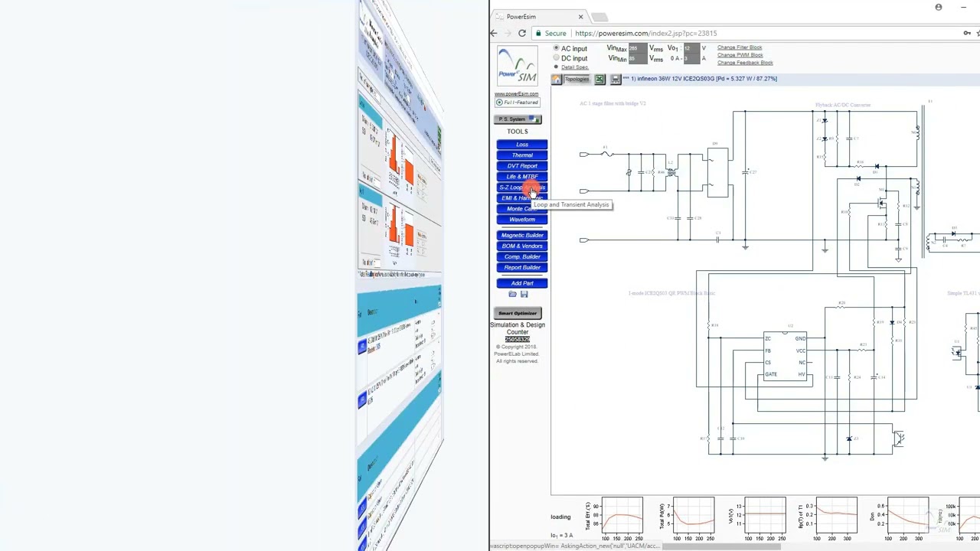This screenshot has height=551, width=980.
Task: Click the Simulation & Design Counter value
Action: (x=517, y=339)
